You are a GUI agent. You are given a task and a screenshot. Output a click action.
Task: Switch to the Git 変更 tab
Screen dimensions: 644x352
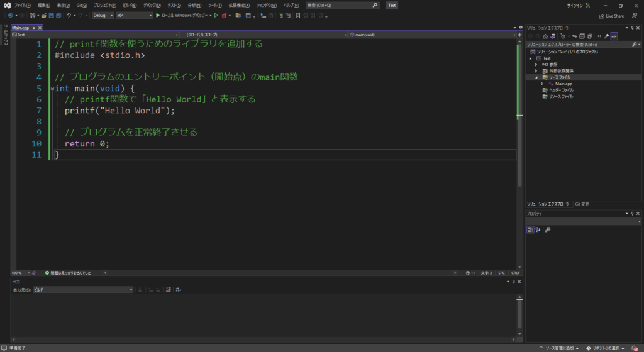[x=582, y=204]
